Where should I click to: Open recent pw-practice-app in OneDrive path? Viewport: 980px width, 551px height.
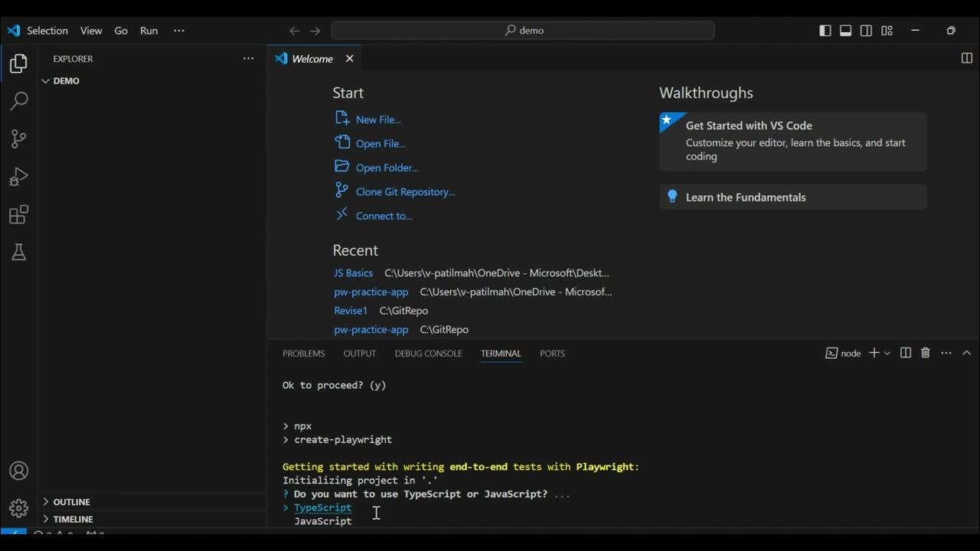(x=371, y=292)
